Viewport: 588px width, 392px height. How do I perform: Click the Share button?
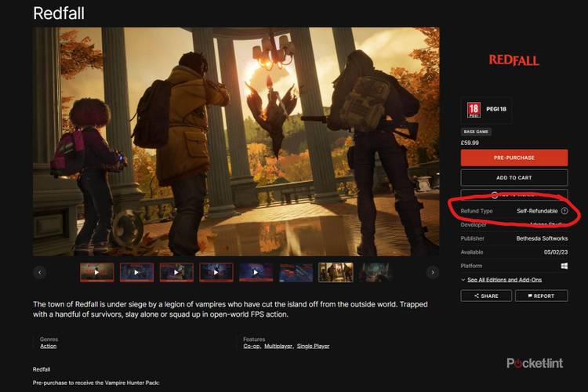tap(486, 296)
